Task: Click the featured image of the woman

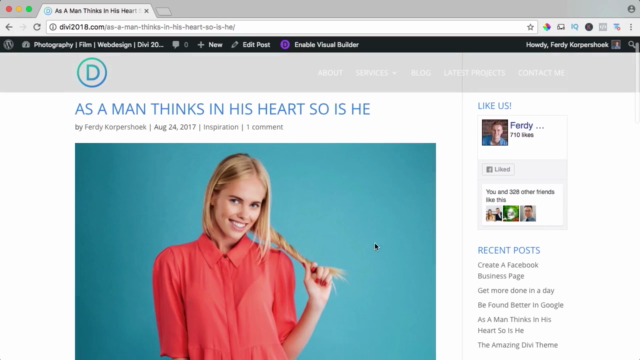Action: pos(255,251)
